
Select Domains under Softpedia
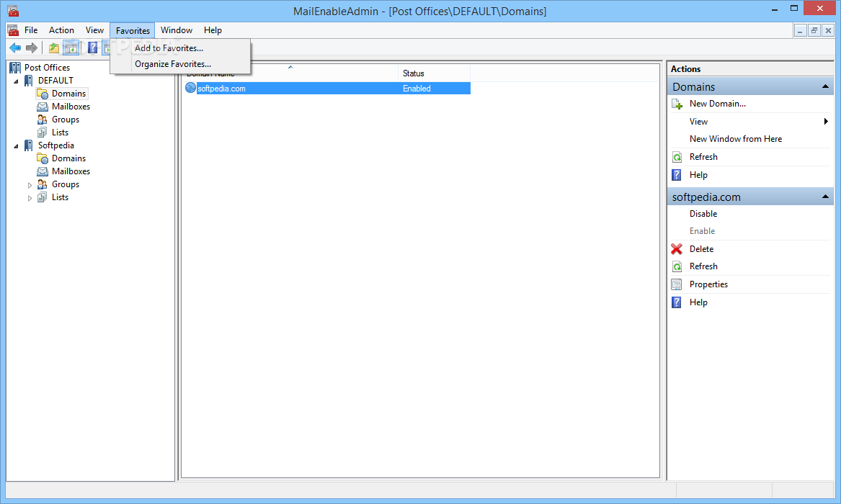click(x=68, y=158)
